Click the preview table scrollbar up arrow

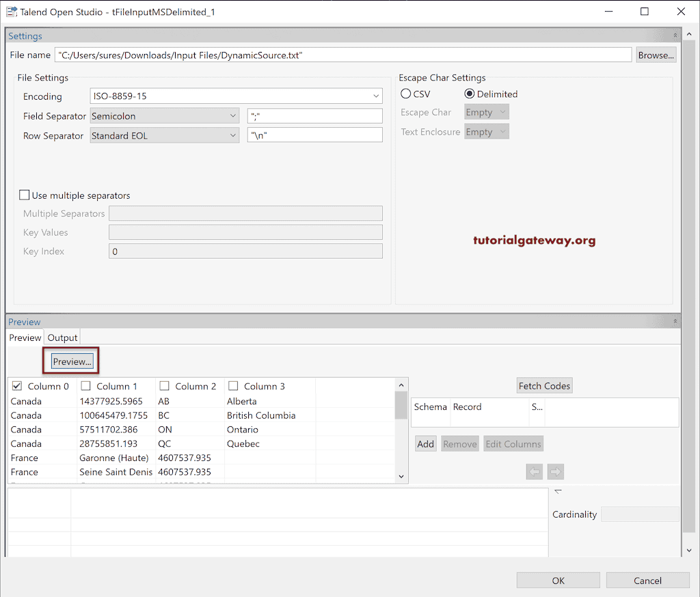tap(401, 384)
